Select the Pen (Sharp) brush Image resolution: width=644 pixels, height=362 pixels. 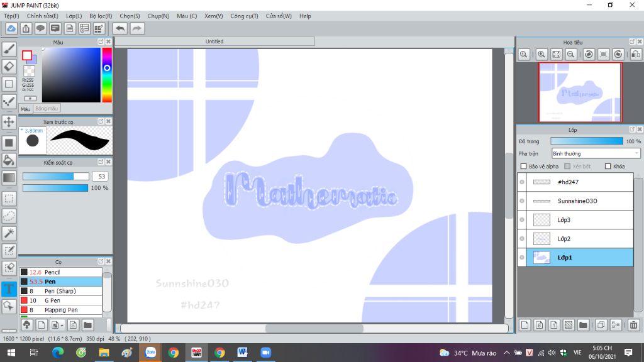point(61,291)
